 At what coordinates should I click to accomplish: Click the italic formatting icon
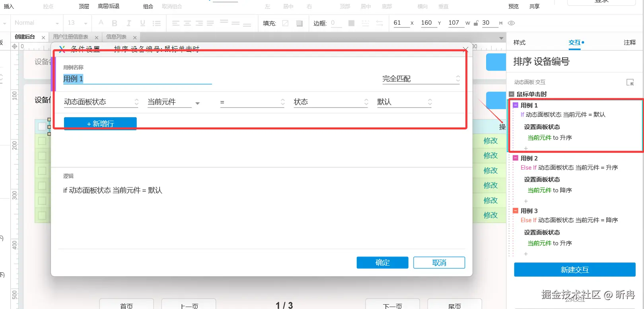[128, 23]
